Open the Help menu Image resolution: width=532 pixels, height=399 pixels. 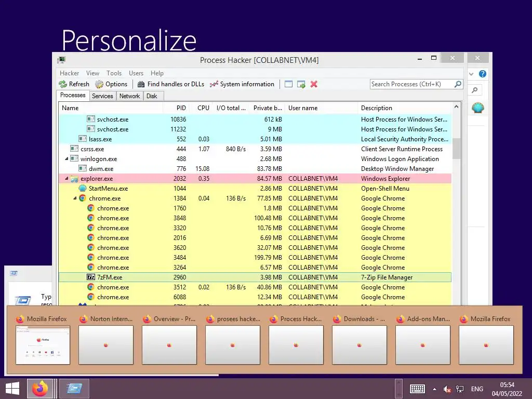click(157, 73)
